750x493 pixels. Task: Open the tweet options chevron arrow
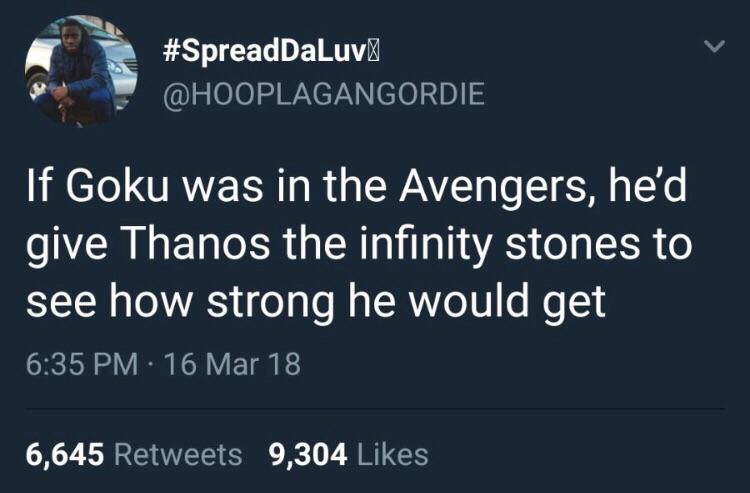pyautogui.click(x=713, y=47)
